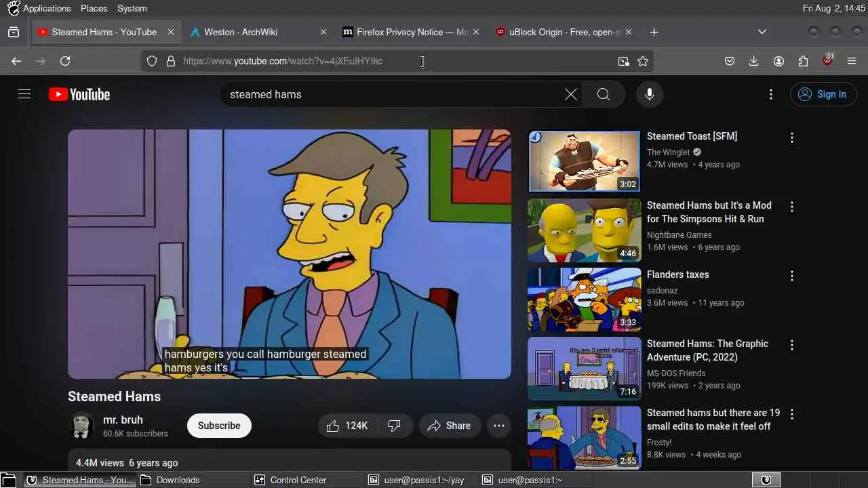Click the main Steamed Hams video player
868x488 pixels.
[290, 253]
